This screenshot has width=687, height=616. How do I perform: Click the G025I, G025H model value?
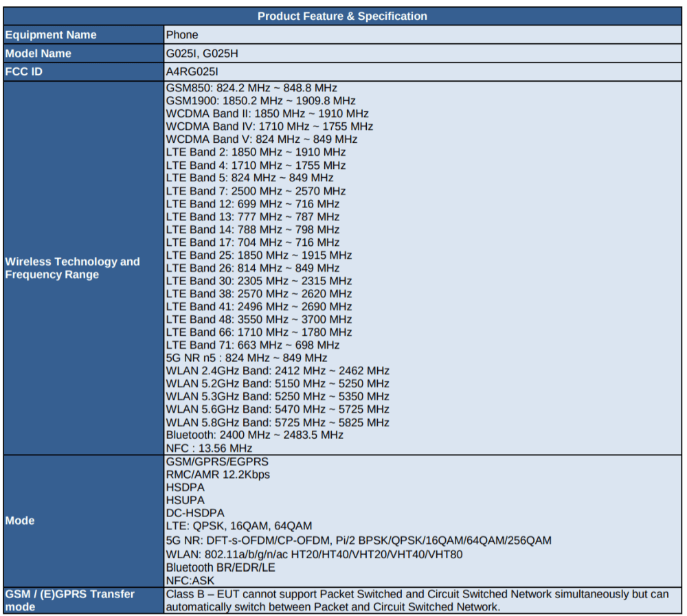click(x=202, y=54)
